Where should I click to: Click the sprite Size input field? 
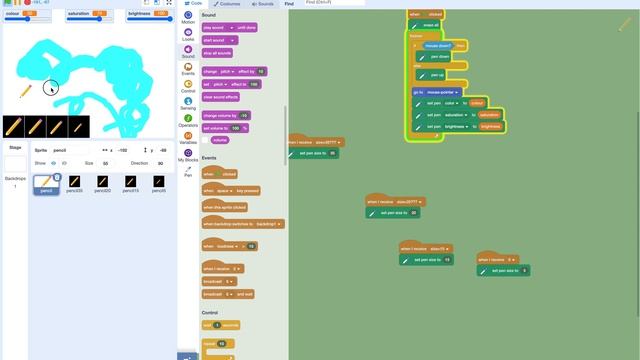pyautogui.click(x=105, y=163)
